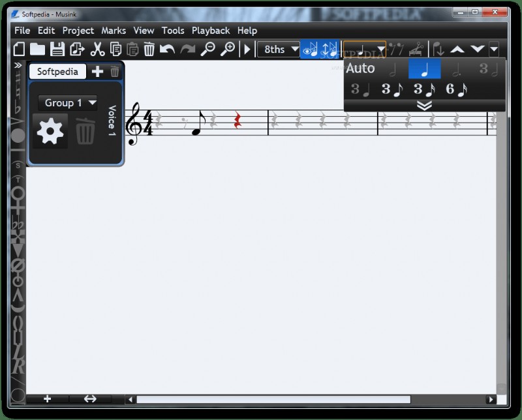Toggle the note-transpose option next to it
The height and width of the screenshot is (420, 522).
point(330,49)
